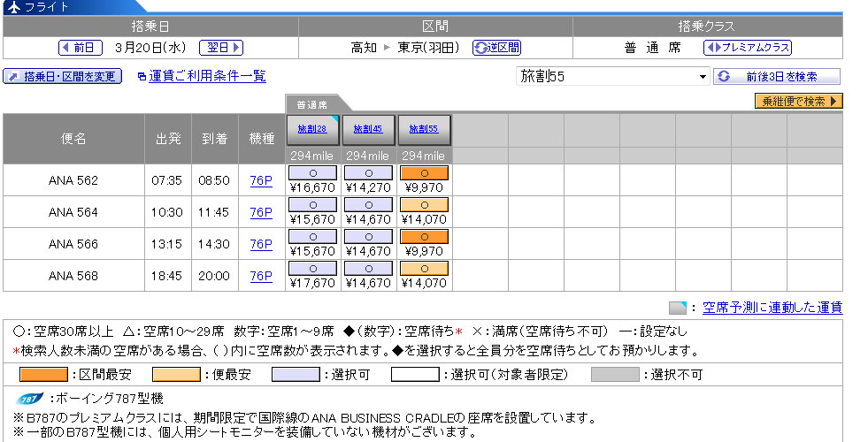Click departure time 13:15
Viewport: 868px width, 442px height.
[166, 244]
